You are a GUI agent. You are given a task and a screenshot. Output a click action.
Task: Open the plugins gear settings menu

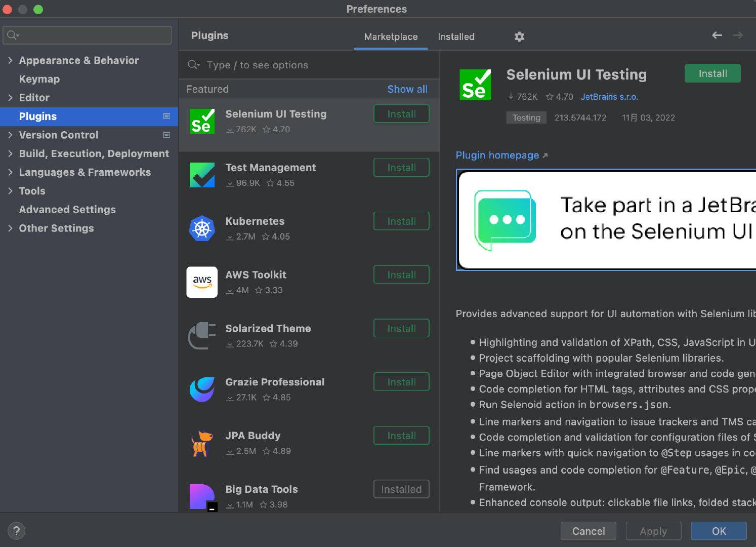click(519, 36)
